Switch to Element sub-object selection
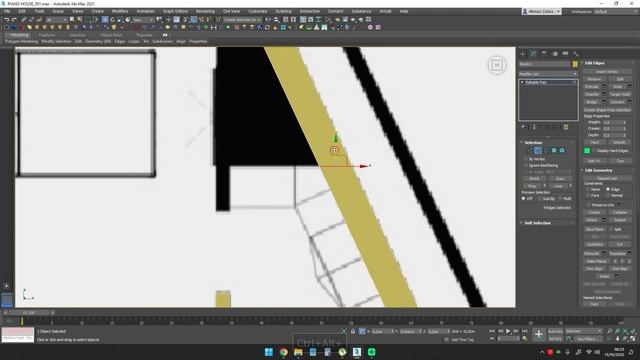 click(x=562, y=151)
